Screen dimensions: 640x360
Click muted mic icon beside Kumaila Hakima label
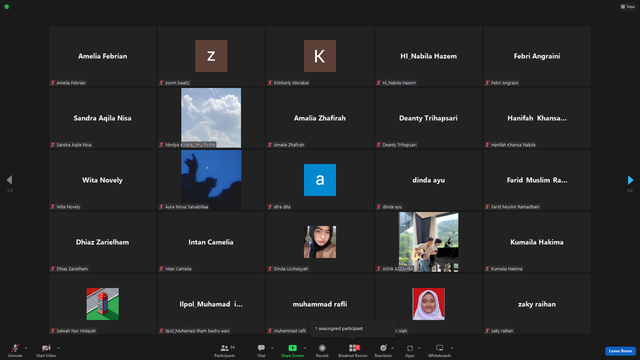pyautogui.click(x=487, y=269)
